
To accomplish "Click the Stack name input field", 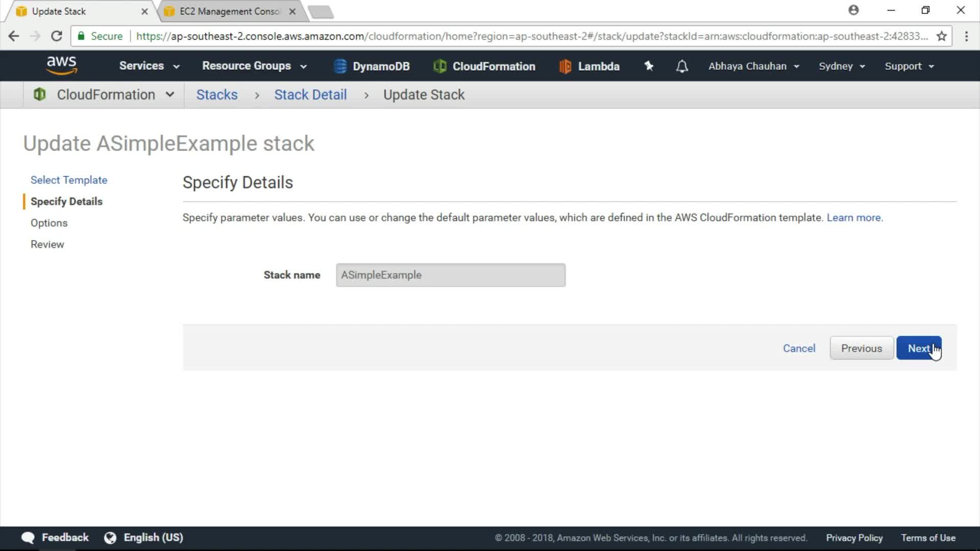I will (x=450, y=275).
